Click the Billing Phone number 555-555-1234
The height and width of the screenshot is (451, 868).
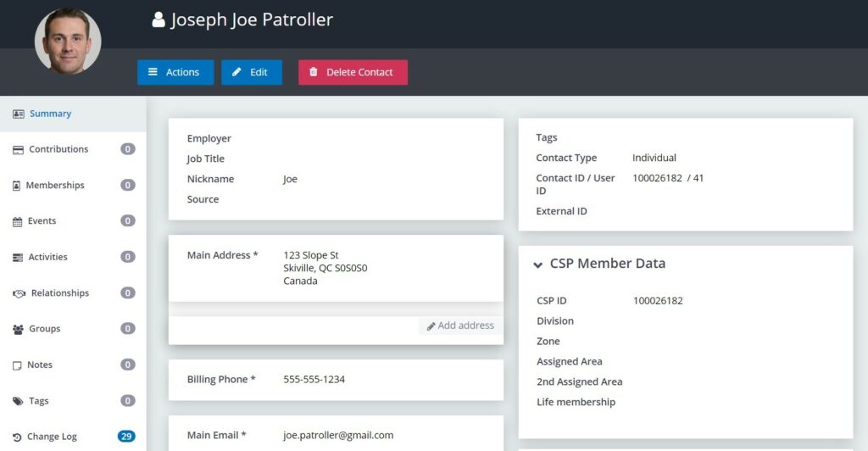314,379
